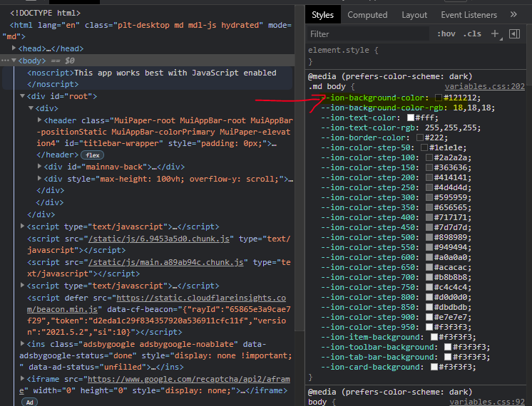Select the element.style rule block
Viewport: 532px width, 406px height.
416,56
